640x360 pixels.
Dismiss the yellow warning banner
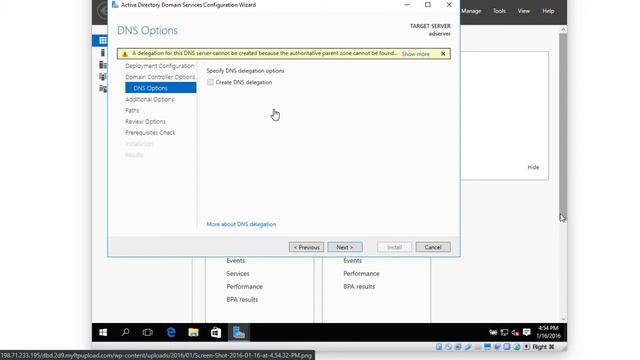tap(443, 54)
